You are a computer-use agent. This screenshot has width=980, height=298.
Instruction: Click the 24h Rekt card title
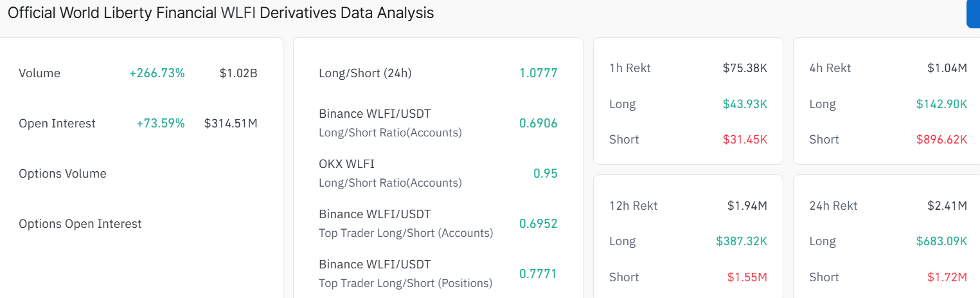point(833,206)
